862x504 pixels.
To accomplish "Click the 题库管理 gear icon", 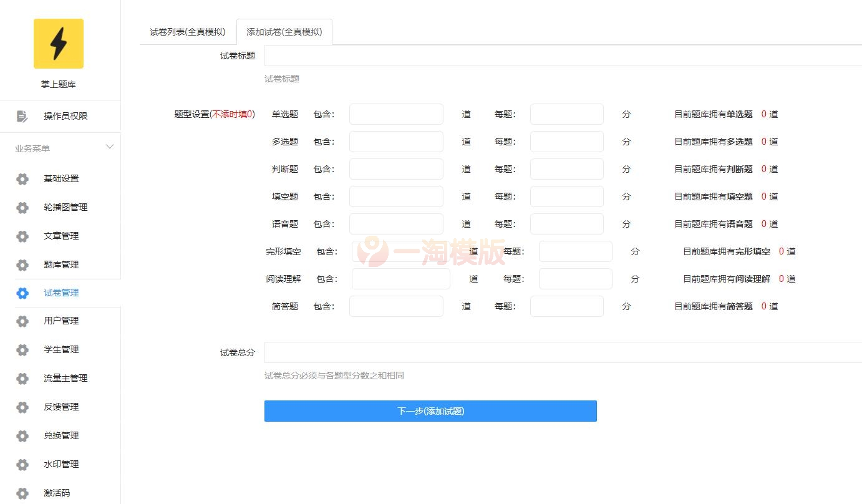I will (22, 264).
